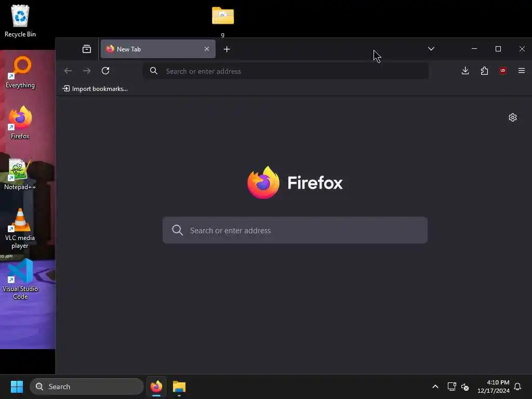Click the taskbar Search box
This screenshot has height=399, width=532.
(x=87, y=387)
